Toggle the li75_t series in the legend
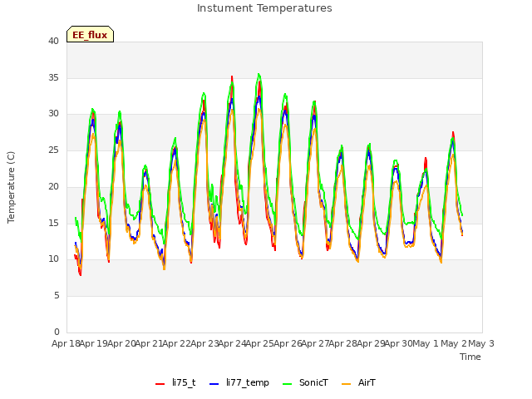Screen dimensions: 532x399 click(175, 382)
